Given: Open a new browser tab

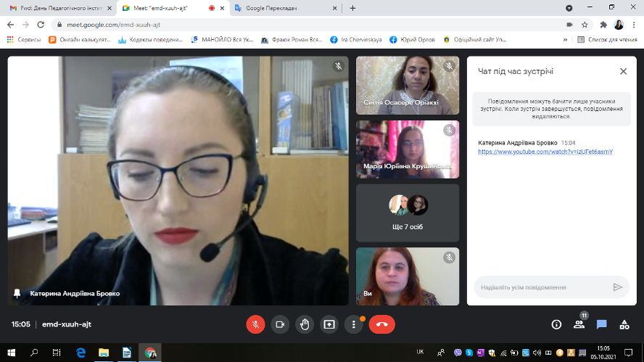Looking at the screenshot, I should (x=352, y=8).
